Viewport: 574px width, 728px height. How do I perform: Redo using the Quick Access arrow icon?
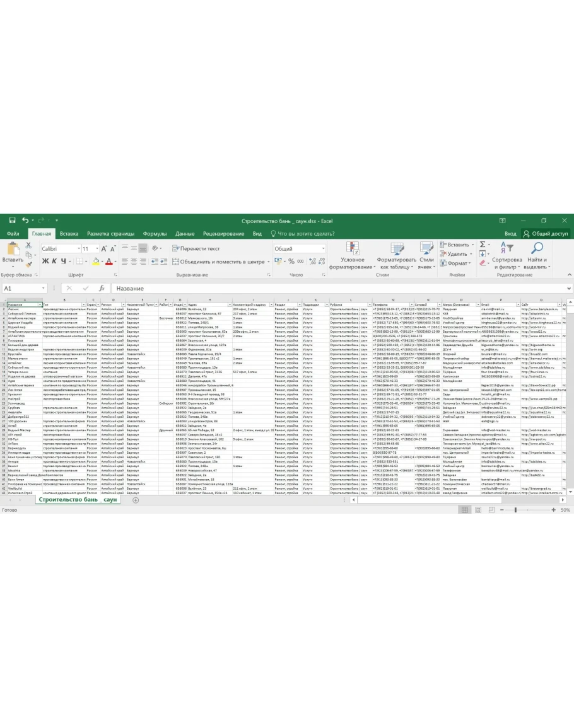(41, 221)
